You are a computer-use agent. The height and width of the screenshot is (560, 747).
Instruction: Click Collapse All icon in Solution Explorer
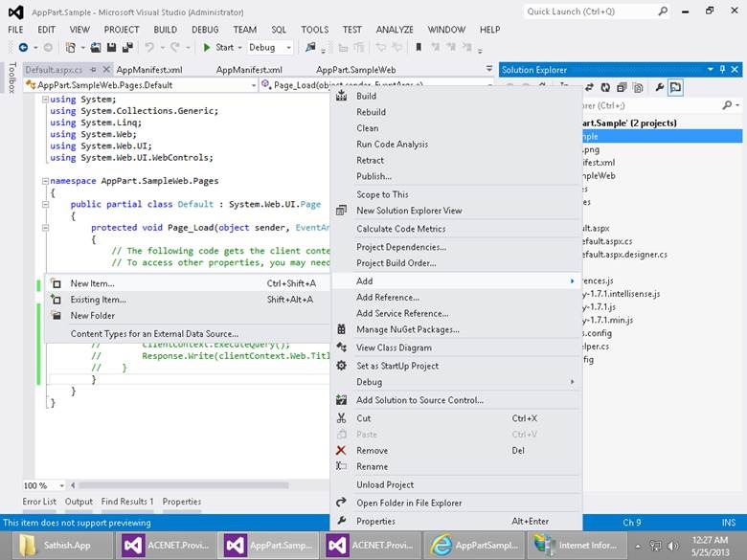(x=622, y=87)
